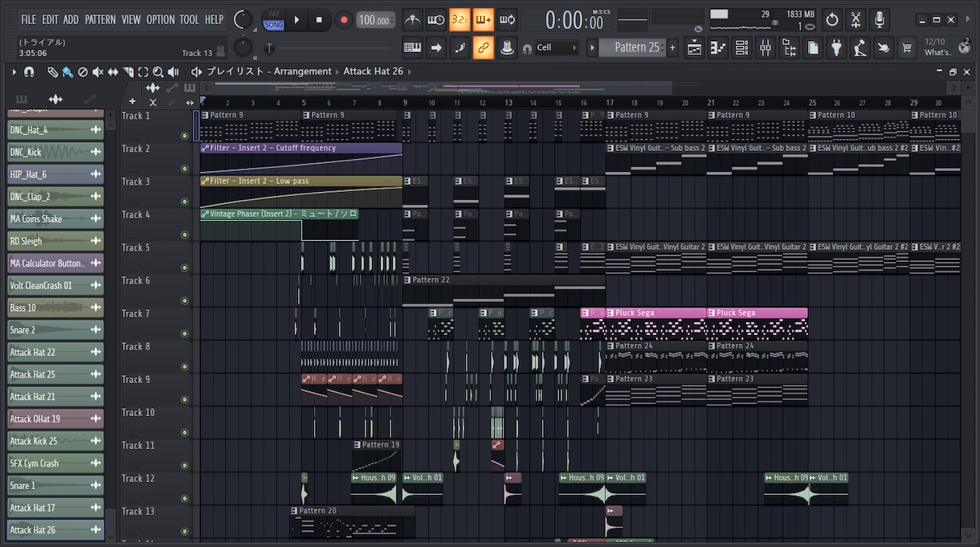Open the FILE menu
980x547 pixels.
(28, 19)
